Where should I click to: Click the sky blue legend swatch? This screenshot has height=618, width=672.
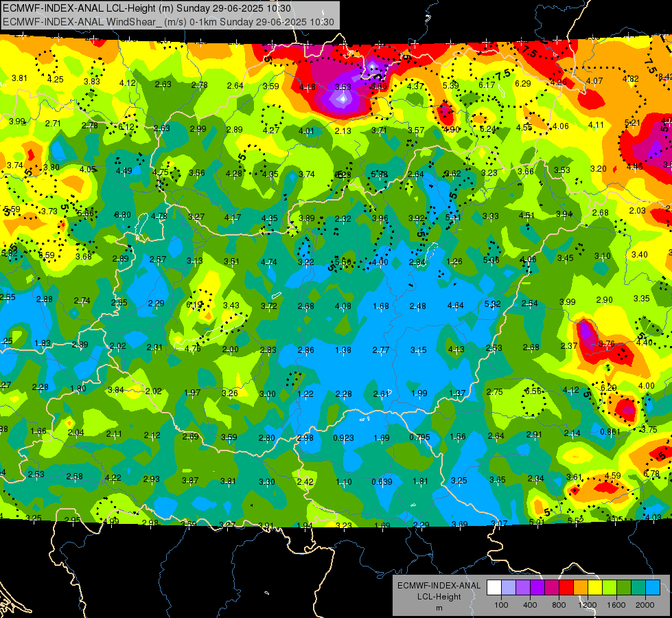pos(653,588)
